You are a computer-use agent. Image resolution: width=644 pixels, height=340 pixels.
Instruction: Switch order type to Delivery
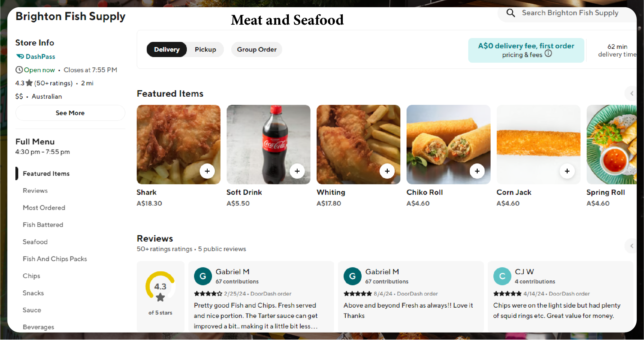(167, 49)
